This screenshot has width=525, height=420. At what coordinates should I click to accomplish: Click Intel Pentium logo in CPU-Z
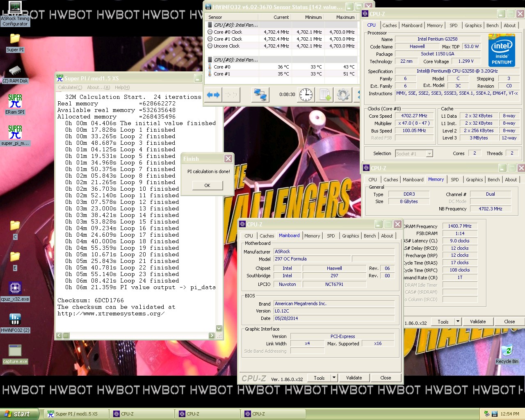coord(502,50)
